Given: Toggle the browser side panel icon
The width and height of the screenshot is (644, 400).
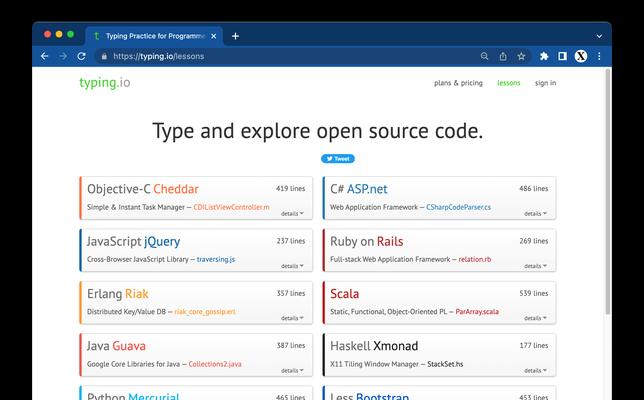Looking at the screenshot, I should (562, 56).
